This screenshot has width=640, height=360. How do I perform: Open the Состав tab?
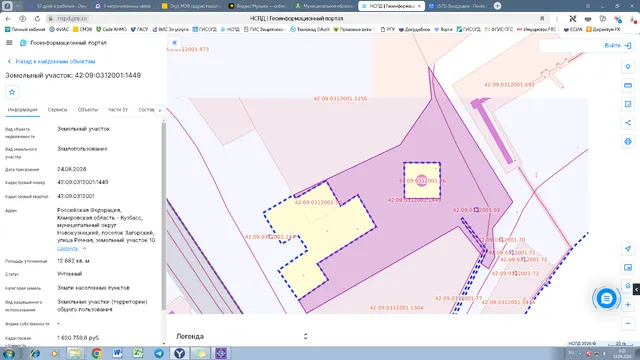(x=146, y=110)
